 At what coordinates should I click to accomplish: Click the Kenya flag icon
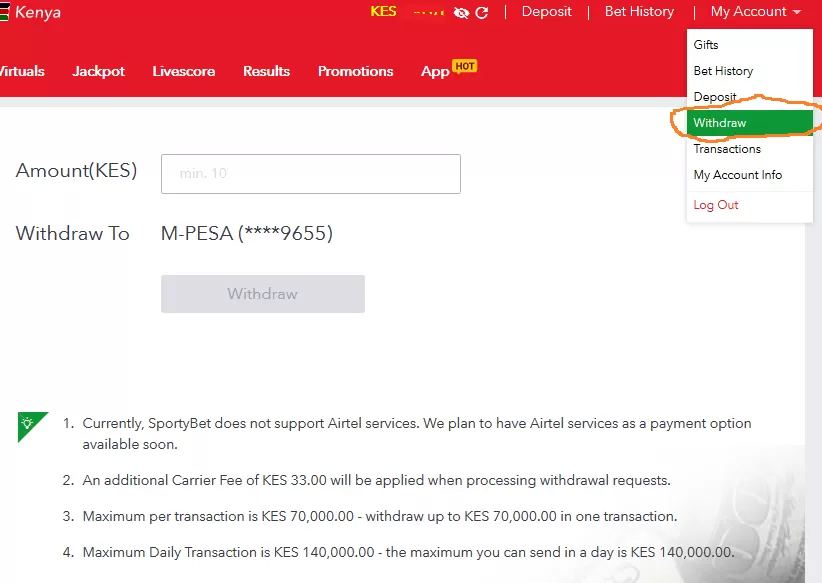[5, 12]
